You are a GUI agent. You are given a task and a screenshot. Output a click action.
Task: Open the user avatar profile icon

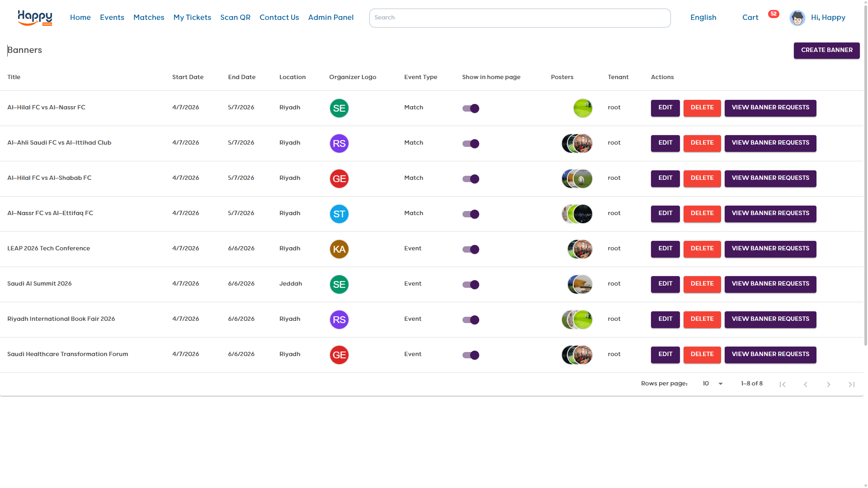click(x=797, y=18)
